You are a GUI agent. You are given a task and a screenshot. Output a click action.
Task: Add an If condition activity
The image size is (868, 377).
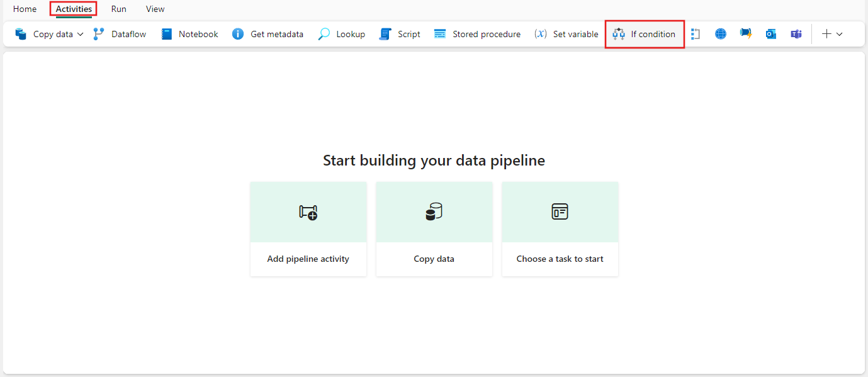point(645,34)
